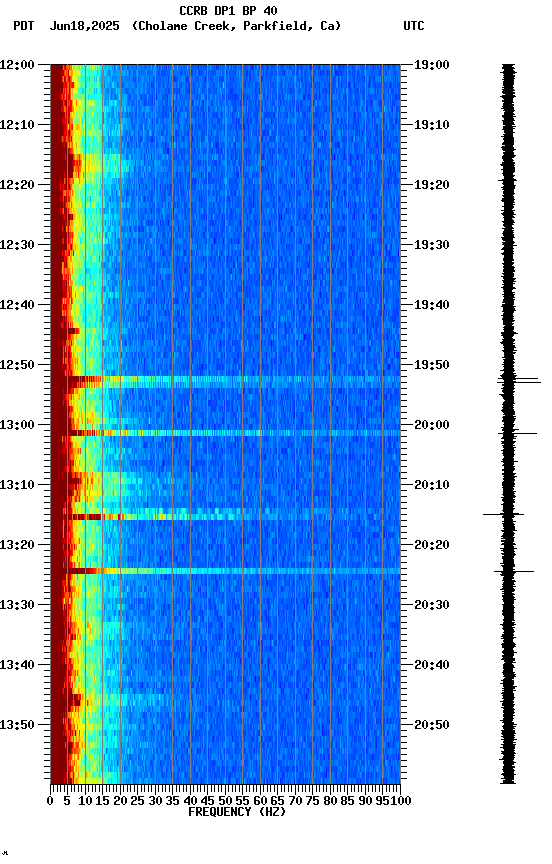This screenshot has width=552, height=864.
Task: Click the '13:00' PDT time label
Action: [x=17, y=425]
